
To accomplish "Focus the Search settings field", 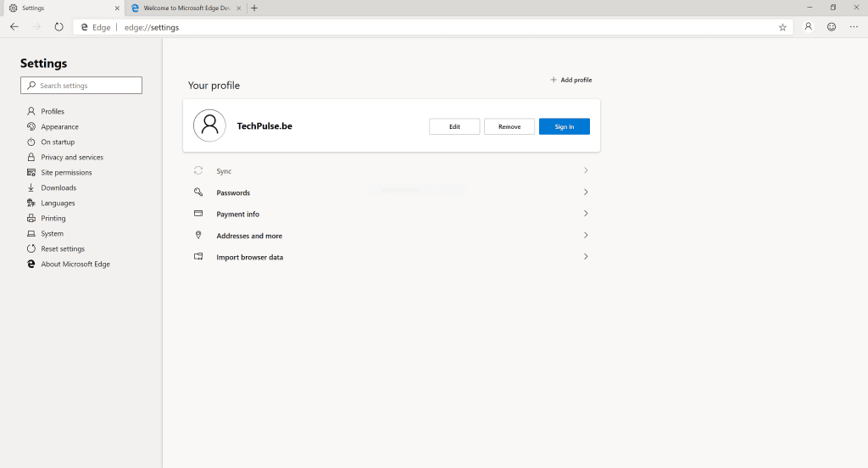I will (x=81, y=86).
